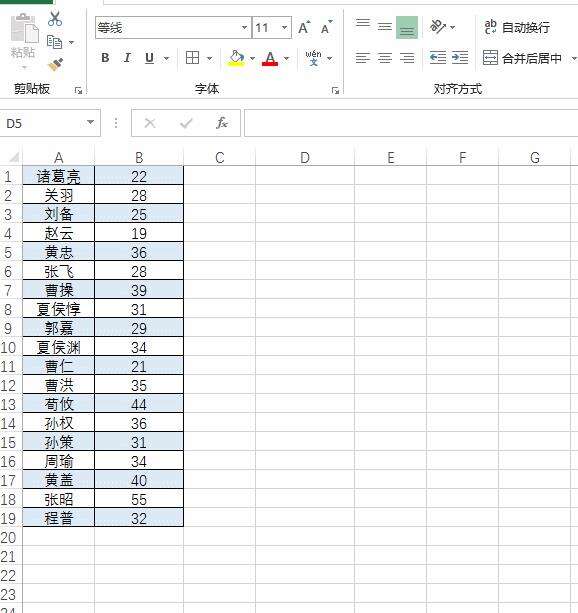Click the insert function fx icon
Image resolution: width=578 pixels, height=613 pixels.
222,123
